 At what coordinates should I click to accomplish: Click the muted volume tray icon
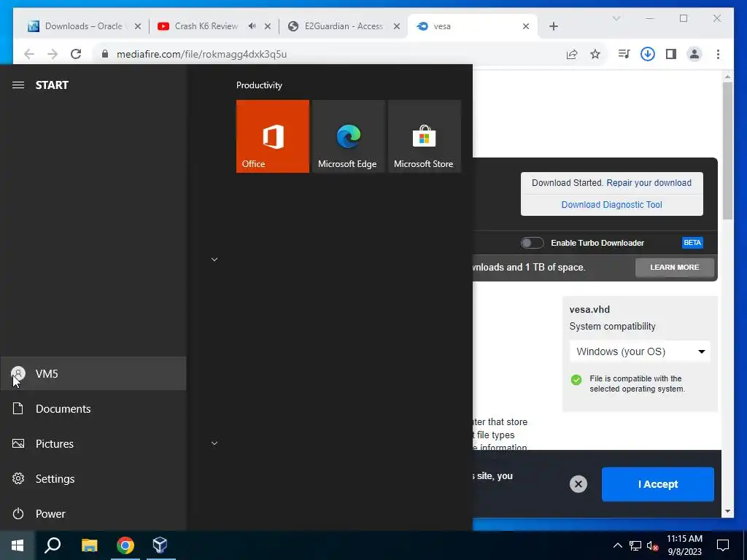point(652,545)
